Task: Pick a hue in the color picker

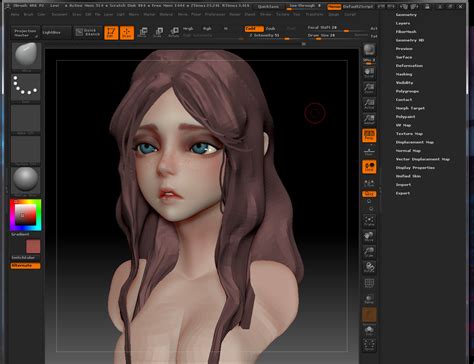Action: [x=26, y=215]
